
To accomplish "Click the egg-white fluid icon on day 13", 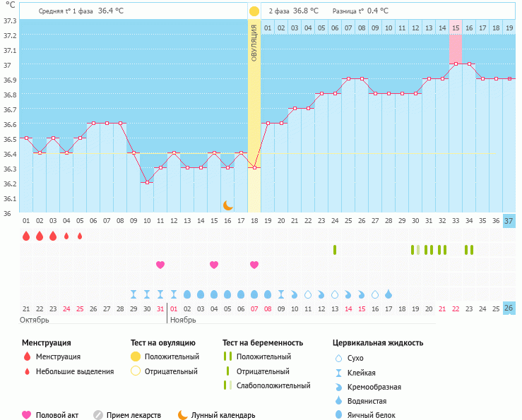I will tap(187, 294).
